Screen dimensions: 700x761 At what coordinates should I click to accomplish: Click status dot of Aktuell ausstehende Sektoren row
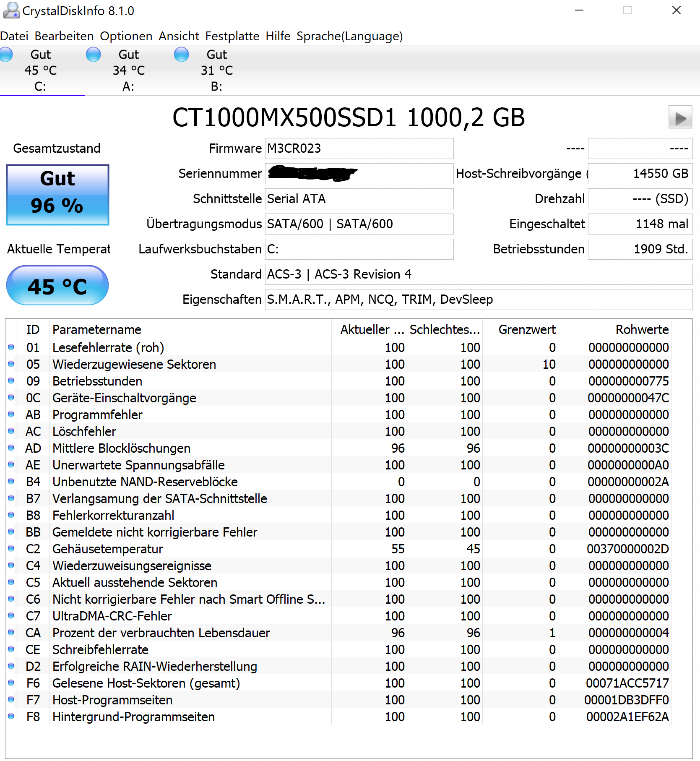click(11, 582)
